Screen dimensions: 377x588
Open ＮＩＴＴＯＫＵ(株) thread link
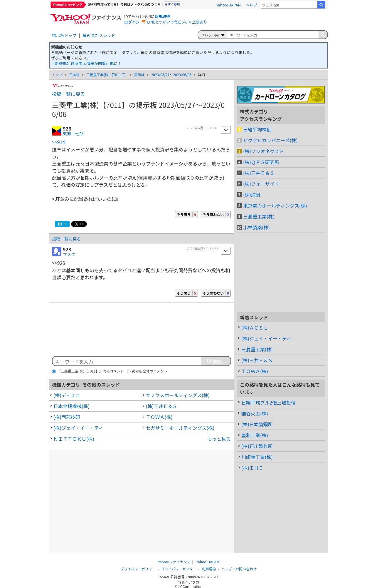[74, 439]
